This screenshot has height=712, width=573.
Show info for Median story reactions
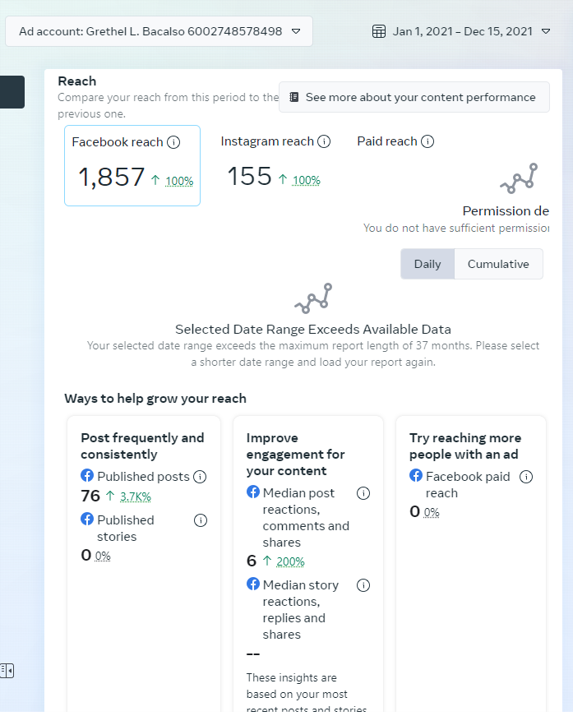pos(363,585)
